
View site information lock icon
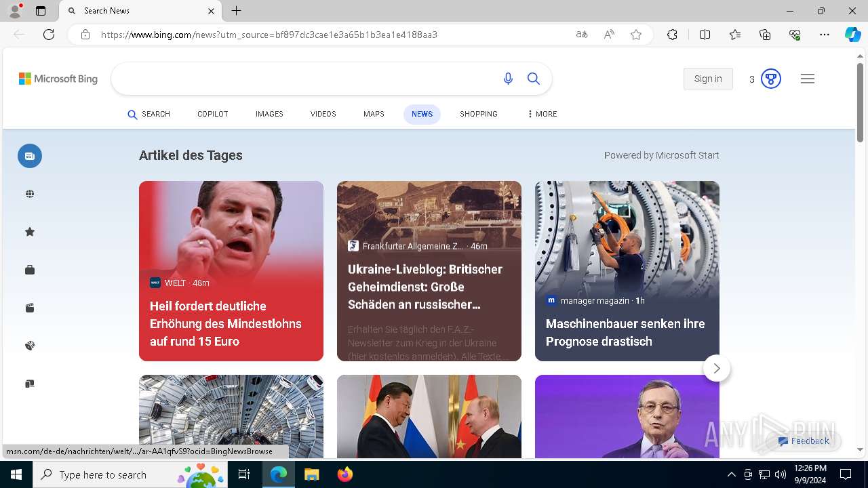(x=85, y=35)
